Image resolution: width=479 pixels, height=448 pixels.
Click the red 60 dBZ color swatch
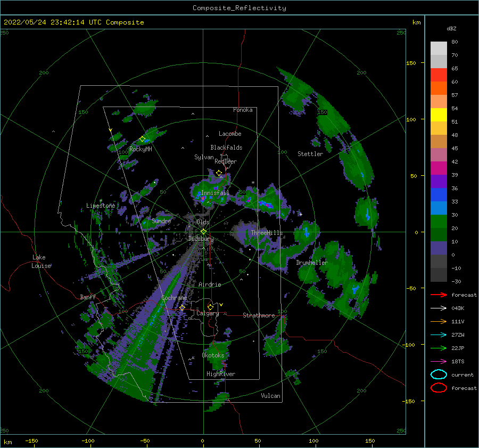pyautogui.click(x=439, y=75)
